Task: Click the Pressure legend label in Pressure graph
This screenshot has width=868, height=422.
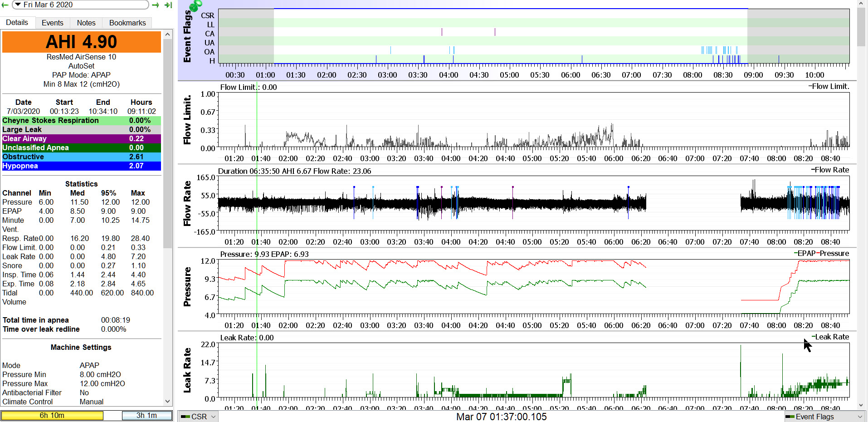Action: pyautogui.click(x=833, y=253)
